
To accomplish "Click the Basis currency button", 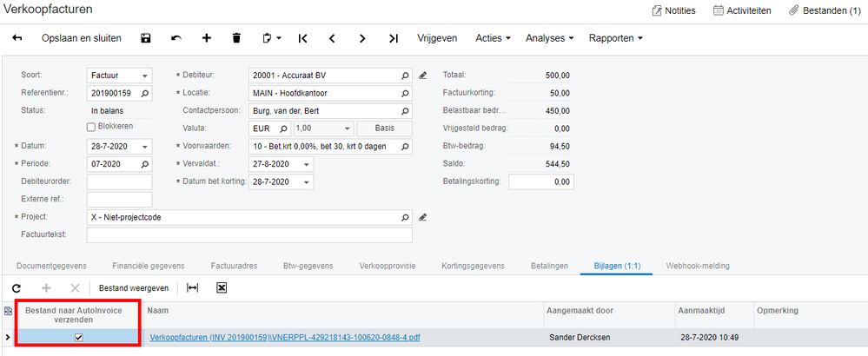I will (x=385, y=129).
